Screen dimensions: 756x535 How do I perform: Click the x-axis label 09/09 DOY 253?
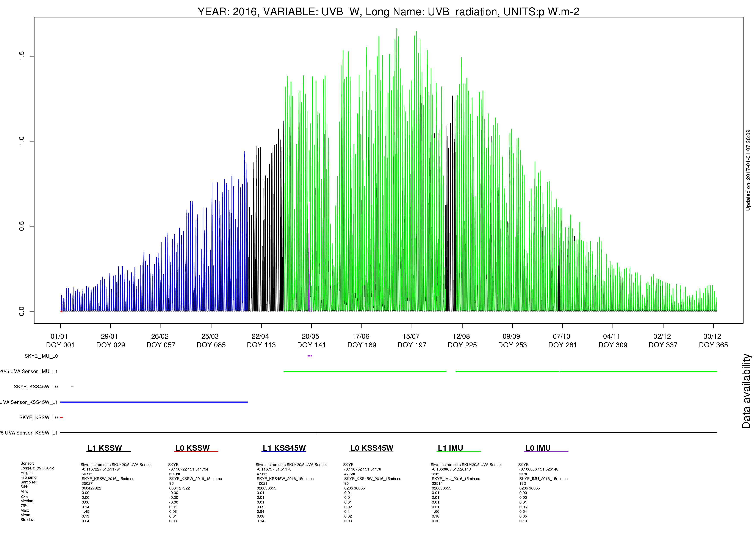[512, 341]
